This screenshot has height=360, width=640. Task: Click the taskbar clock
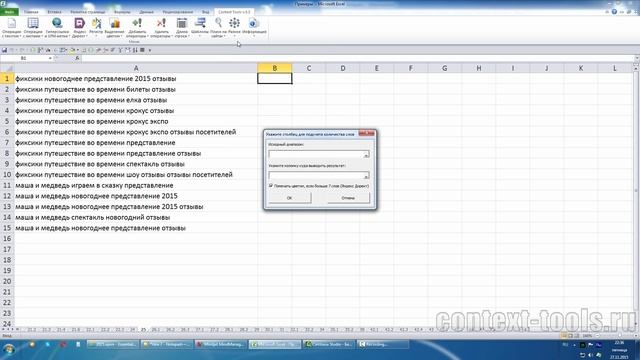click(619, 350)
